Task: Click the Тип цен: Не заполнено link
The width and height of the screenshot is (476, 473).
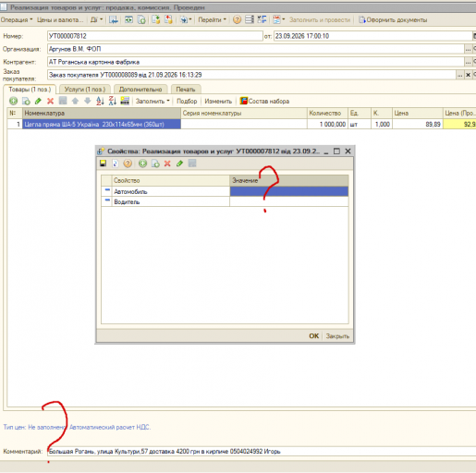Action: tap(35, 427)
